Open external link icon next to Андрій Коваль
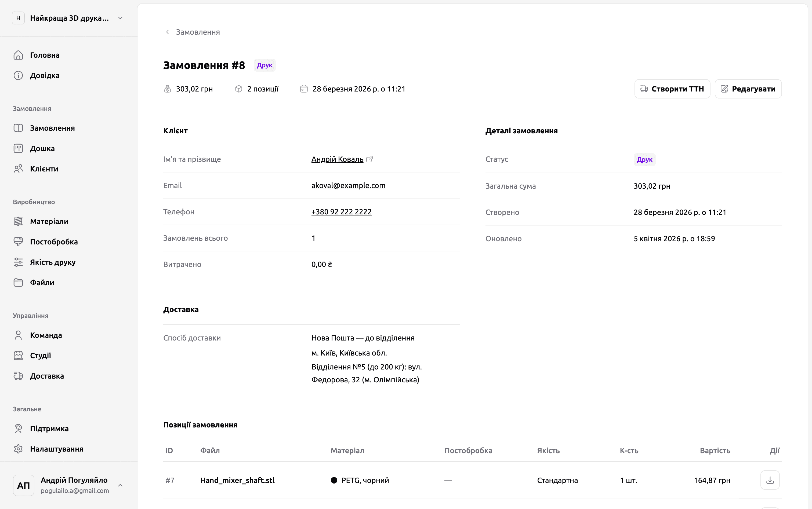The width and height of the screenshot is (812, 509). [x=369, y=159]
